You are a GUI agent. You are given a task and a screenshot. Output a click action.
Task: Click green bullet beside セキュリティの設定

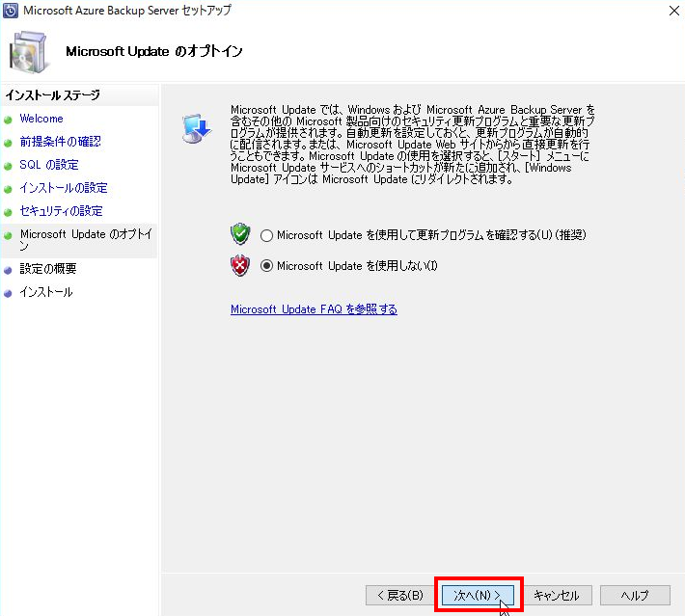click(8, 213)
